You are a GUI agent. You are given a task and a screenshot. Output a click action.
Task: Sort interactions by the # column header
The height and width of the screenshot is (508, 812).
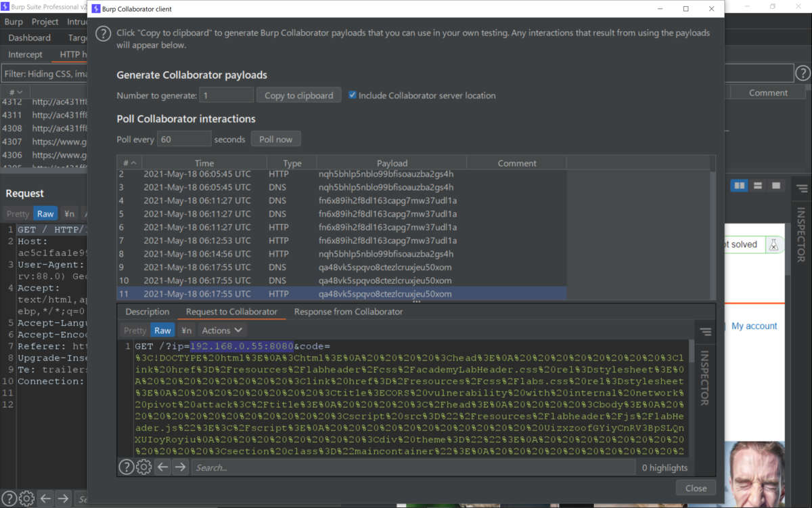[129, 163]
